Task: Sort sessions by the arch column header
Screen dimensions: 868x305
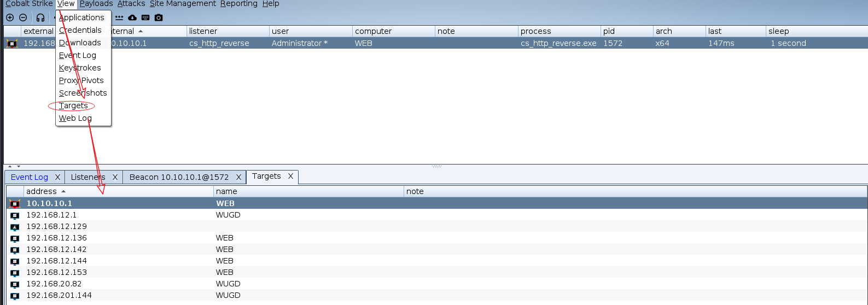Action: [x=679, y=31]
